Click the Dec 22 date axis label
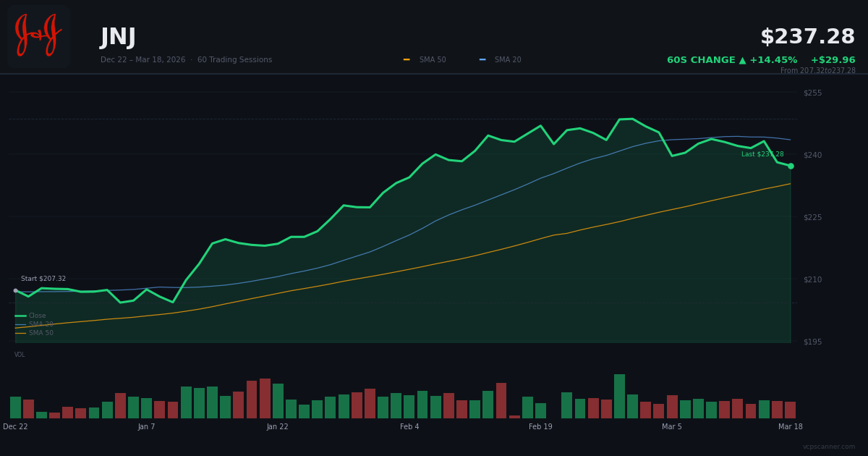868x456 pixels. 15,427
